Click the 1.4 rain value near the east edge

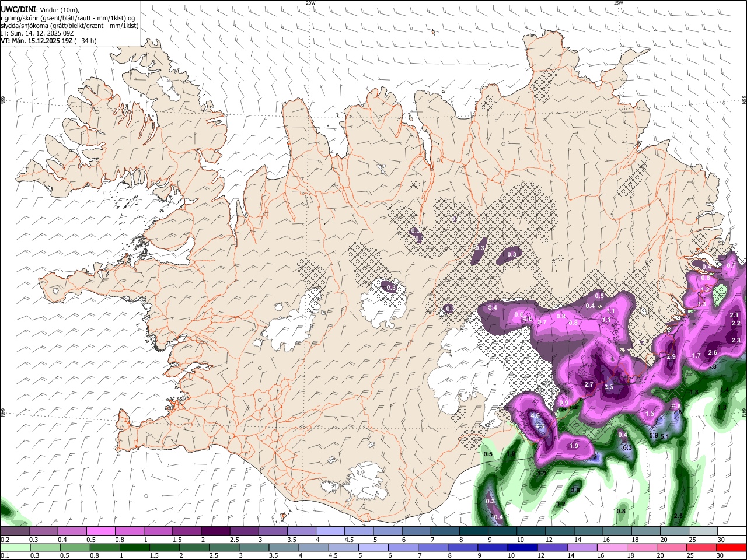point(725,390)
